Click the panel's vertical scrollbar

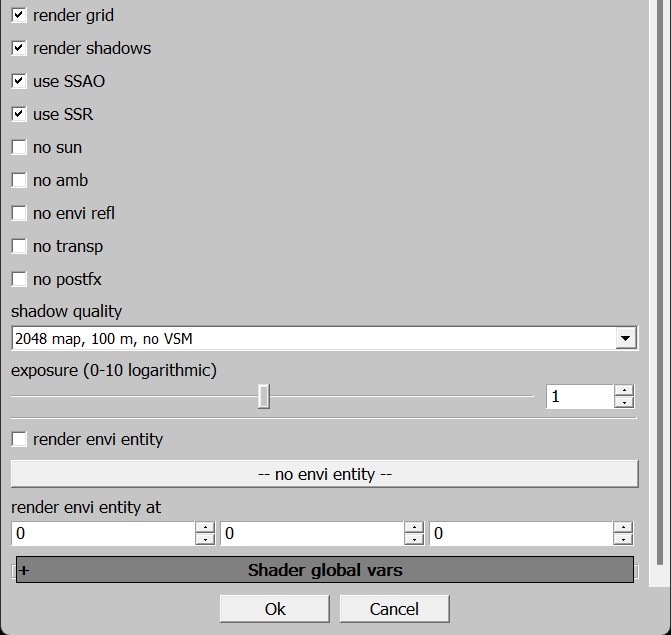click(660, 282)
